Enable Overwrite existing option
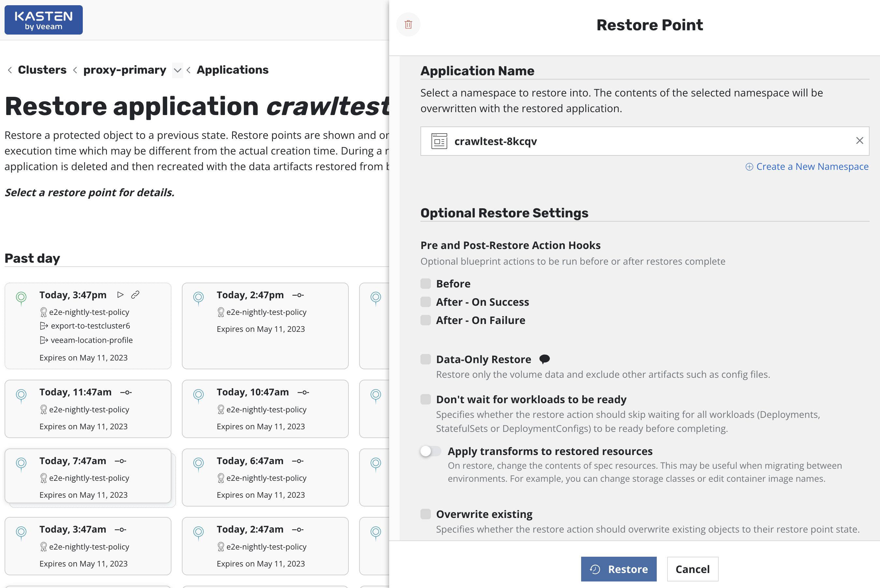 426,514
